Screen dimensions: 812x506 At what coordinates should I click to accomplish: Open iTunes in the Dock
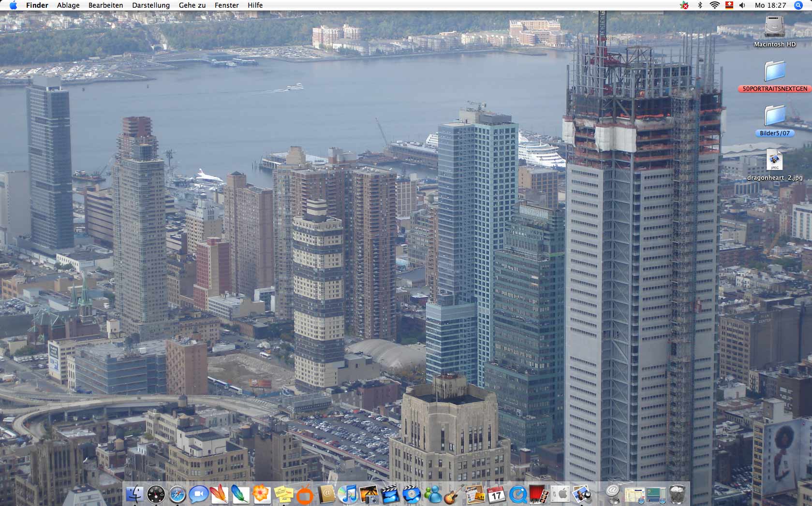[348, 494]
